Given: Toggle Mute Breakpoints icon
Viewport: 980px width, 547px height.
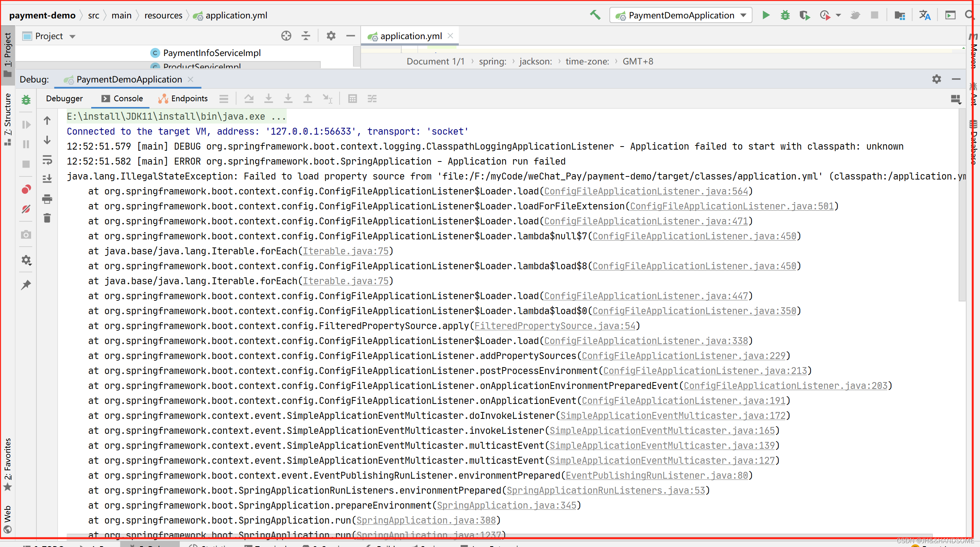Looking at the screenshot, I should coord(26,209).
